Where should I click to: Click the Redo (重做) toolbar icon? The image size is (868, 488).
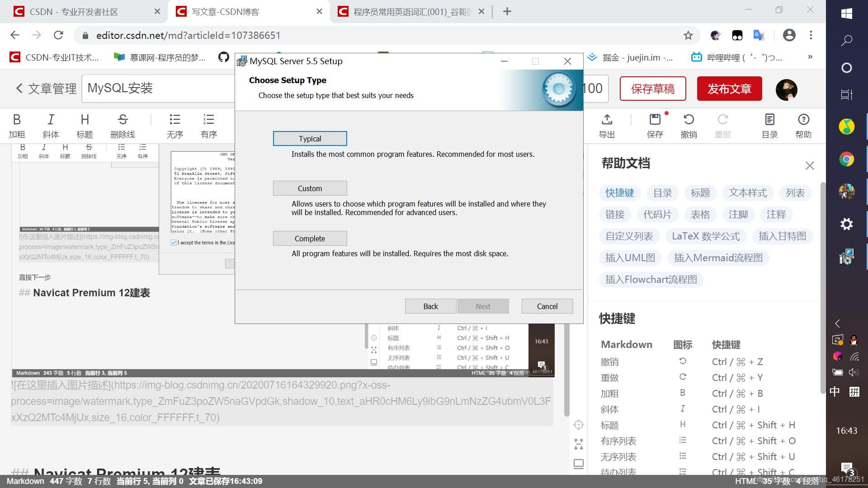point(723,126)
